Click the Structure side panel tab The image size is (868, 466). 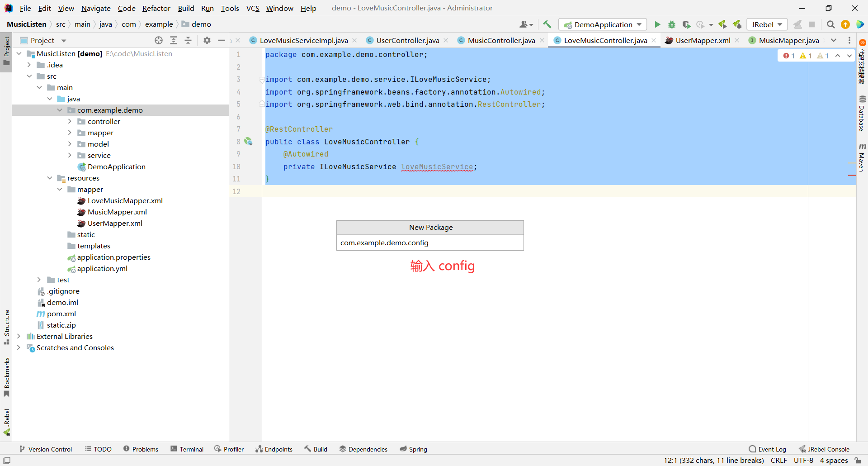[6, 327]
